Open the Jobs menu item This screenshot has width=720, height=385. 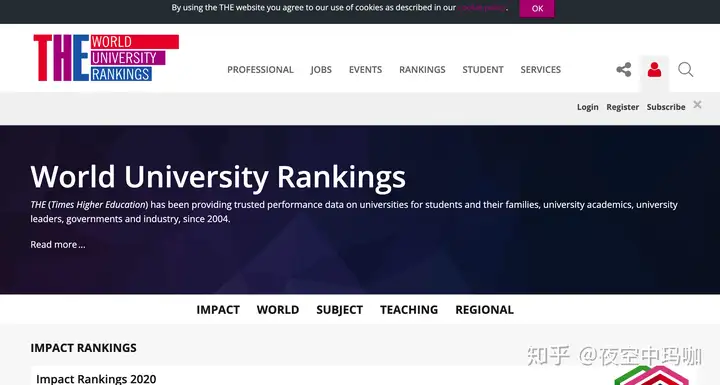(x=321, y=69)
